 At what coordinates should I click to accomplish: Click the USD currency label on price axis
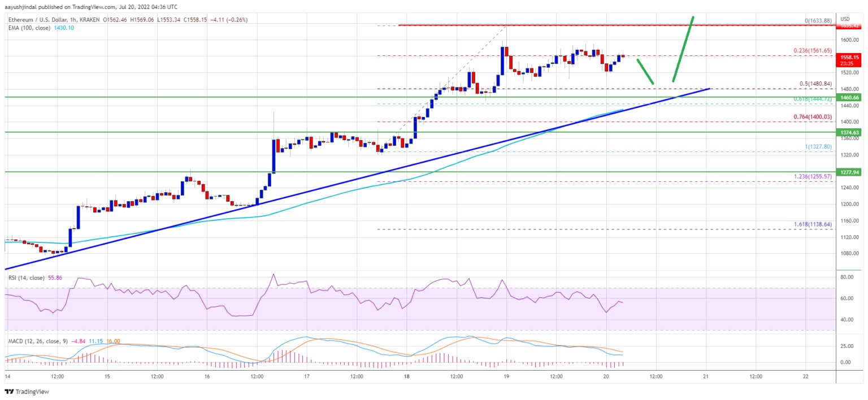pos(846,19)
